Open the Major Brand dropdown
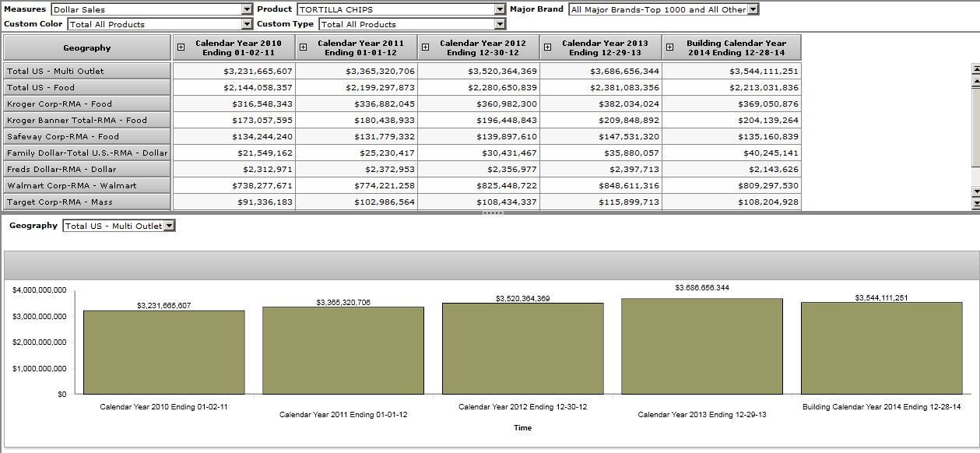 [753, 9]
